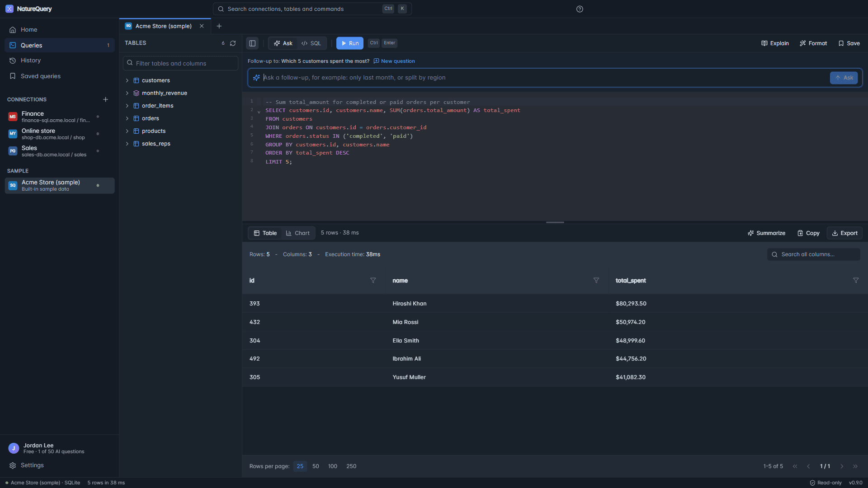Image resolution: width=868 pixels, height=488 pixels.
Task: Expand the orders table
Action: pyautogui.click(x=127, y=118)
